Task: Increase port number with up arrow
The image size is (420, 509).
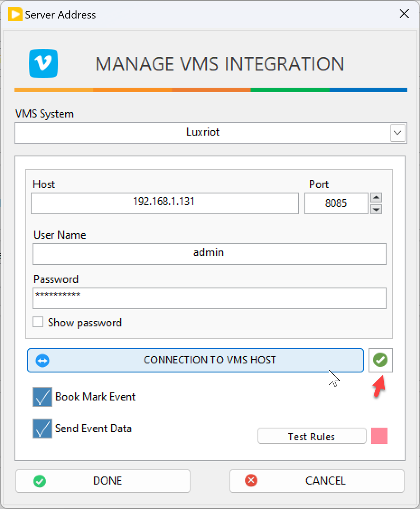Action: 376,198
